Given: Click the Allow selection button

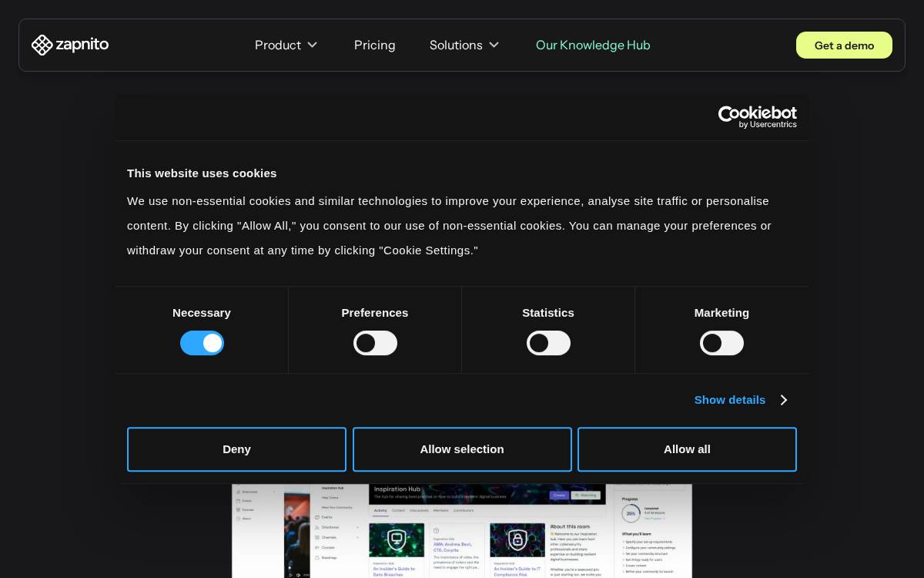Looking at the screenshot, I should [x=462, y=449].
